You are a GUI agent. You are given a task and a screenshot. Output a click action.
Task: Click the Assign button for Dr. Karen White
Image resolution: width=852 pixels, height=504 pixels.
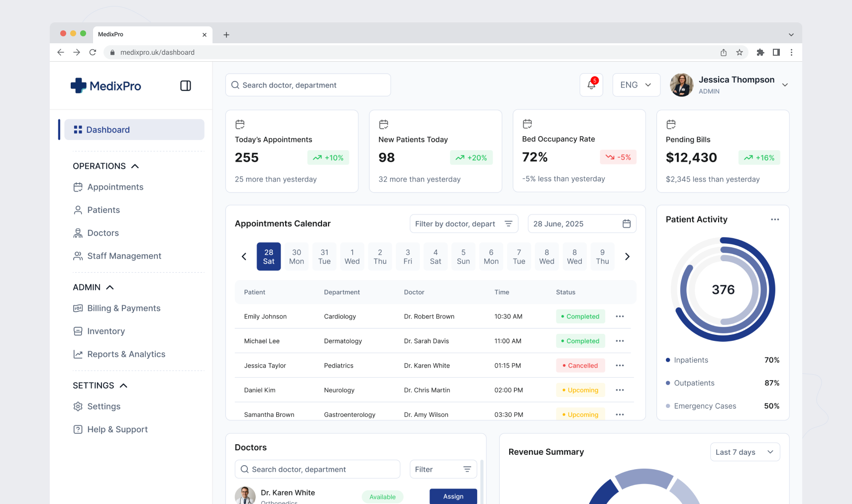pyautogui.click(x=453, y=496)
